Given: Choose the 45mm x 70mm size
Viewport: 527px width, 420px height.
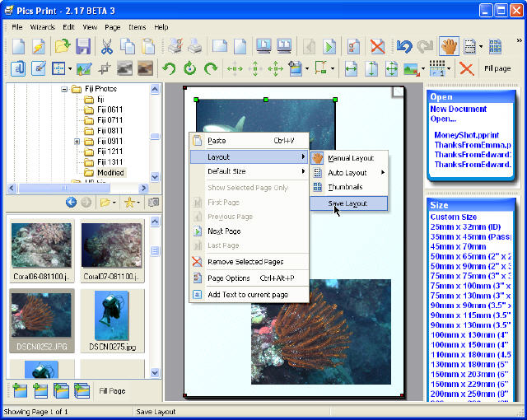Looking at the screenshot, I should pyautogui.click(x=458, y=246).
